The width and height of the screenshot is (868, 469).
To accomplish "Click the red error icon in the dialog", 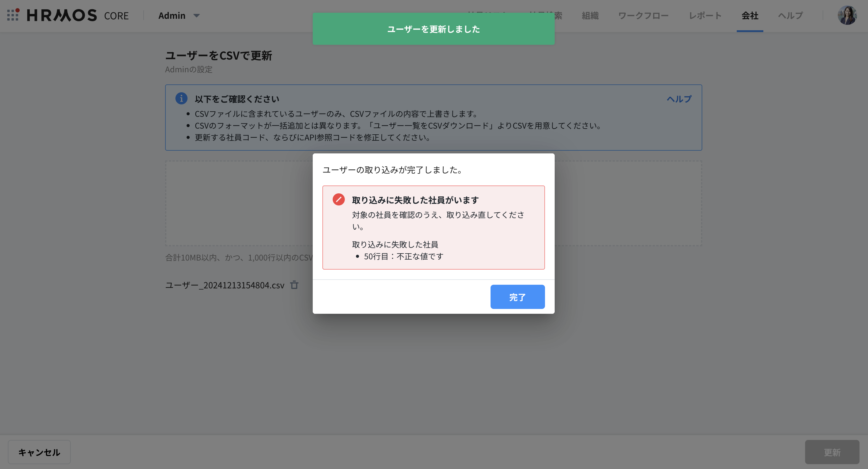I will [x=338, y=199].
